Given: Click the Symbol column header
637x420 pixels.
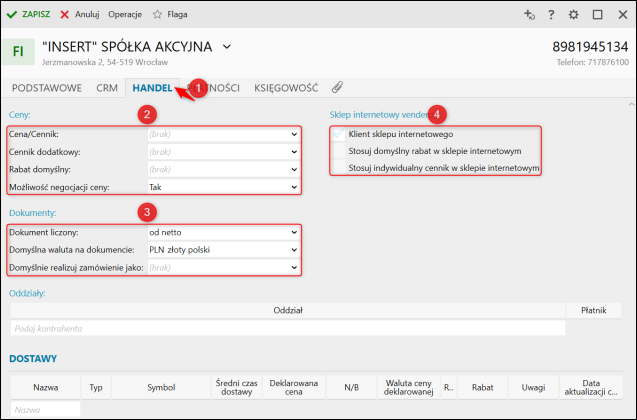Looking at the screenshot, I should click(161, 388).
